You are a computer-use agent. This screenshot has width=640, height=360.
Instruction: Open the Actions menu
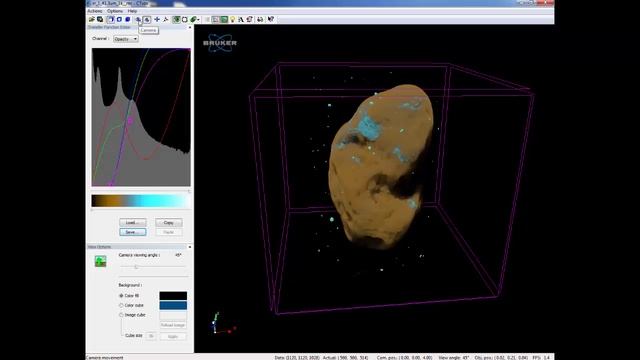pyautogui.click(x=95, y=11)
